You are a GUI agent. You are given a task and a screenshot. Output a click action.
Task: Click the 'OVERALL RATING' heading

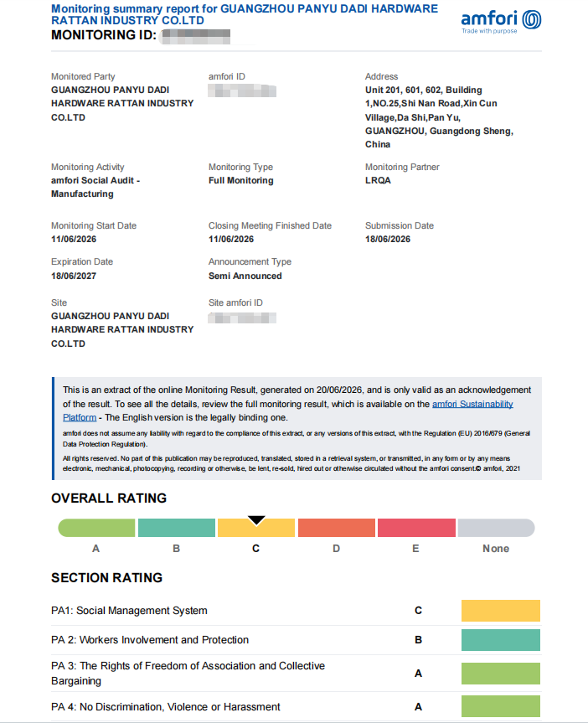pyautogui.click(x=109, y=498)
